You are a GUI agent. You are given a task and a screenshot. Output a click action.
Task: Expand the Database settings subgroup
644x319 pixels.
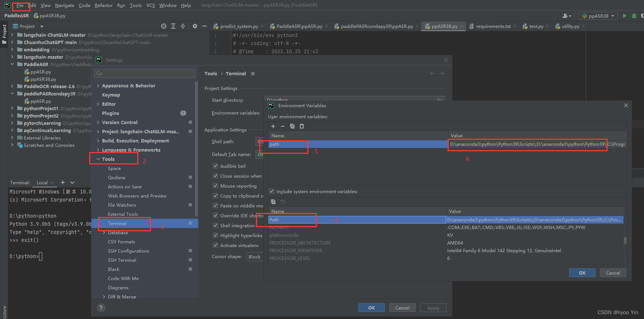coord(104,232)
